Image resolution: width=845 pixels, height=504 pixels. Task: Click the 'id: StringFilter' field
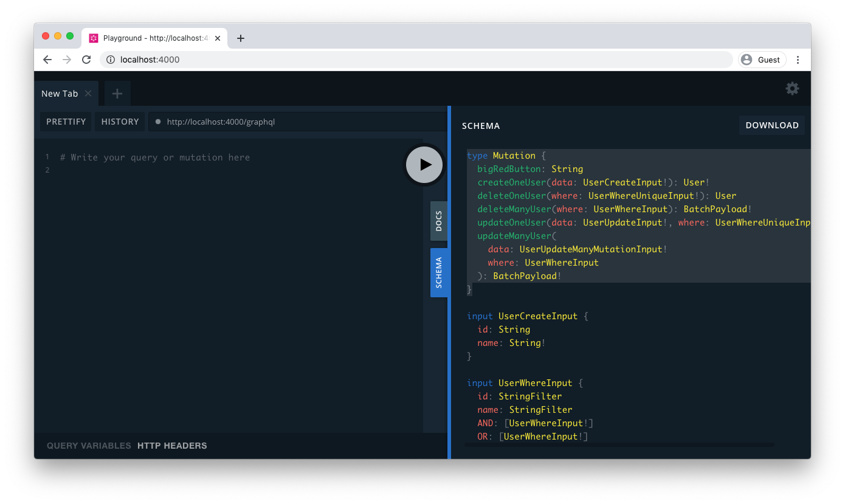pos(520,396)
